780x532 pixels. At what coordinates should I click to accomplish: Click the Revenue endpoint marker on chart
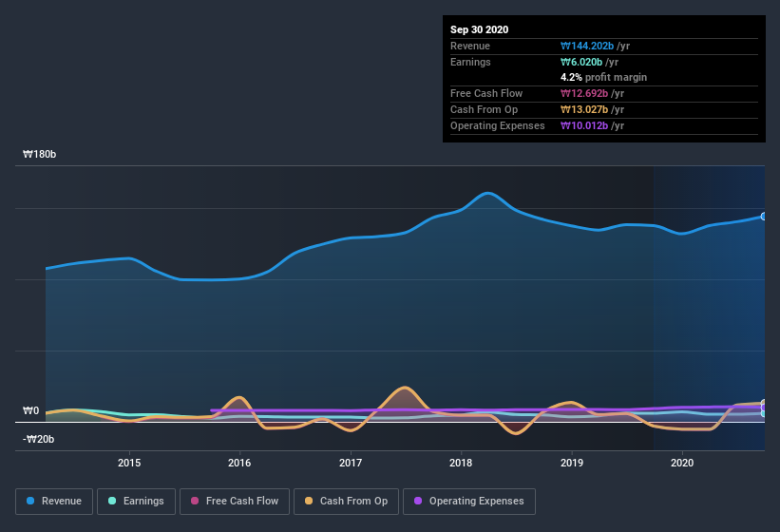pos(763,217)
